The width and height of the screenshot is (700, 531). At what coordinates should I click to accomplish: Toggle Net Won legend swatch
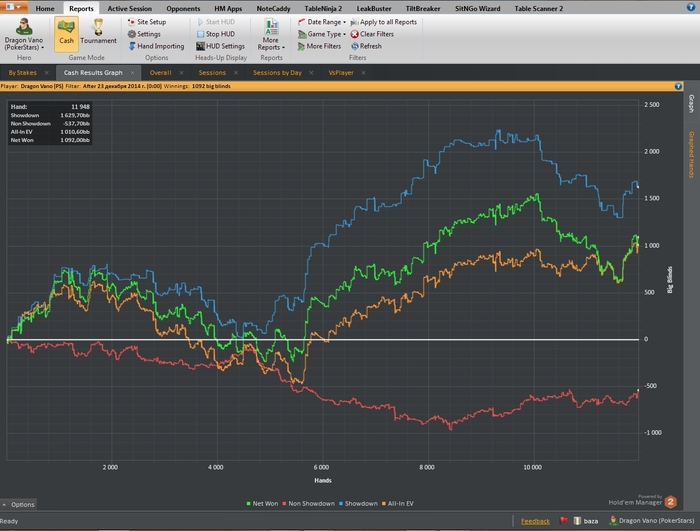pyautogui.click(x=249, y=504)
